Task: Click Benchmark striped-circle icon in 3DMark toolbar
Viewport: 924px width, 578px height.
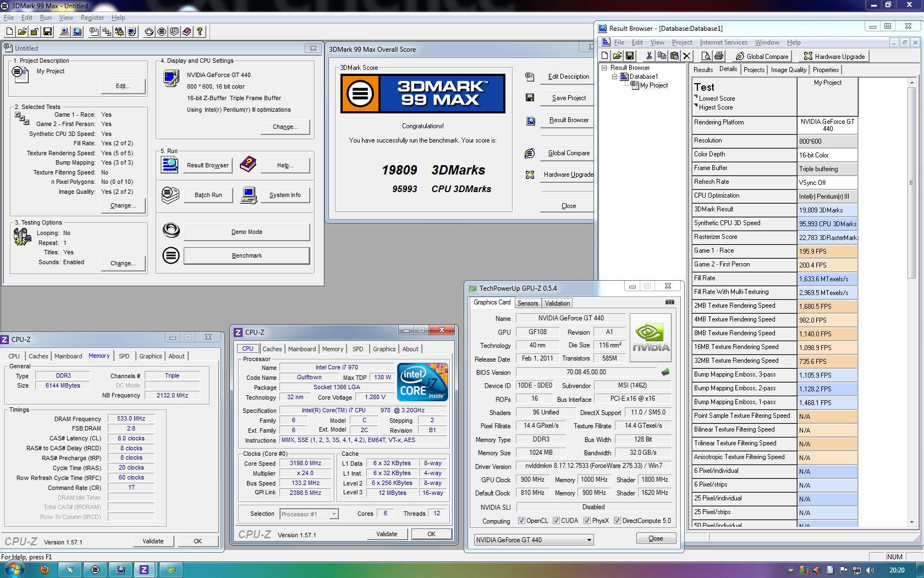Action: pos(162,32)
